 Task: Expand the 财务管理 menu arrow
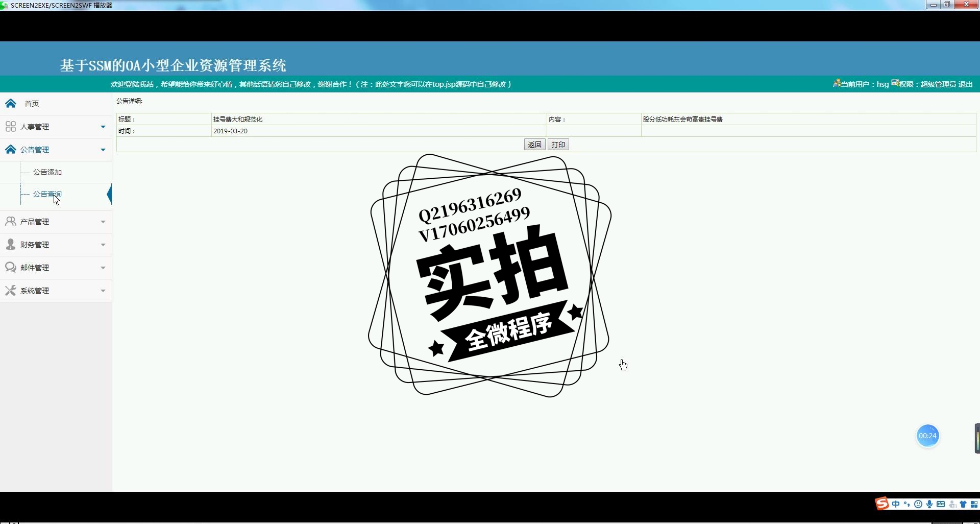(103, 245)
